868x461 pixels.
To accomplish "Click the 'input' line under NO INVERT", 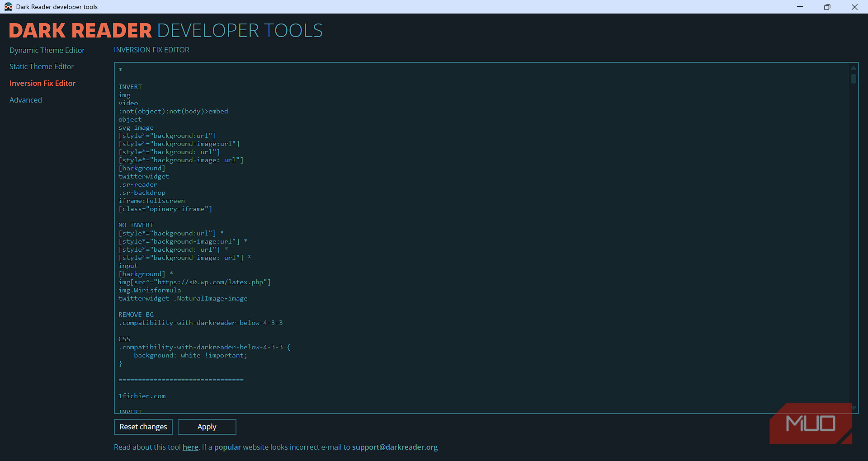I will [x=128, y=266].
